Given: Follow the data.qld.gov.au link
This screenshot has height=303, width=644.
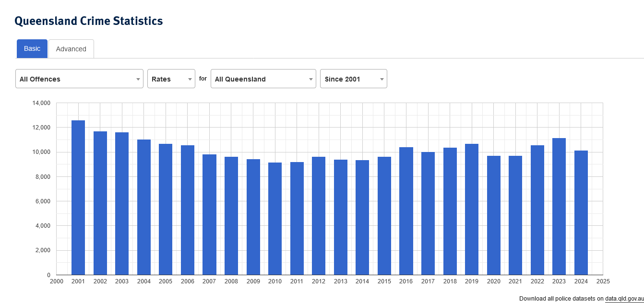Looking at the screenshot, I should click(624, 299).
